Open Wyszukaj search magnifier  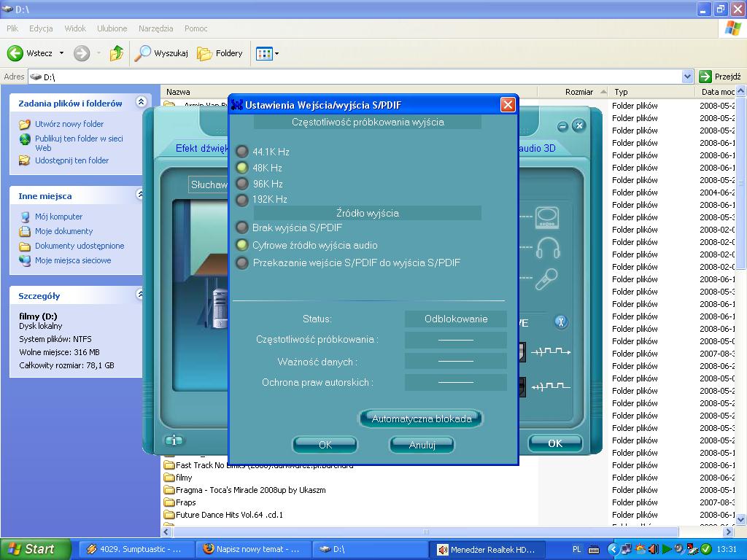142,53
